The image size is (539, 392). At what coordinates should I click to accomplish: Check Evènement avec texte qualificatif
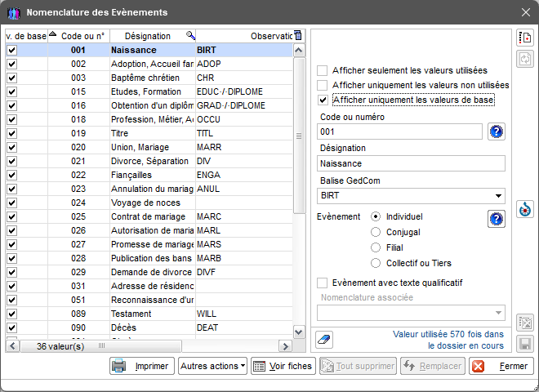(x=322, y=283)
